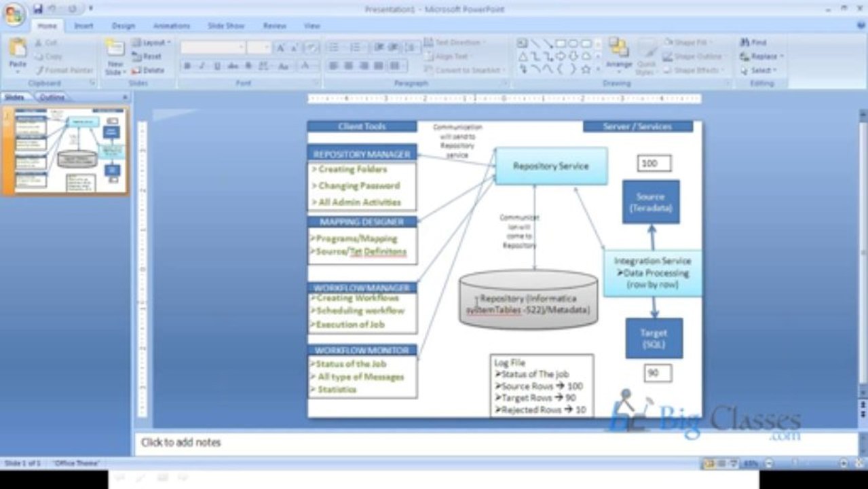Viewport: 868px width, 489px height.
Task: Increase font size with Grow Font icon
Action: [x=280, y=48]
